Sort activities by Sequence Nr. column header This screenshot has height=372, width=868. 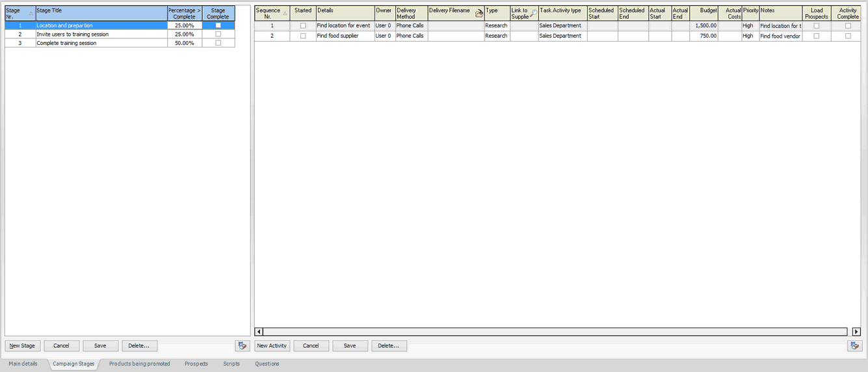pos(272,13)
